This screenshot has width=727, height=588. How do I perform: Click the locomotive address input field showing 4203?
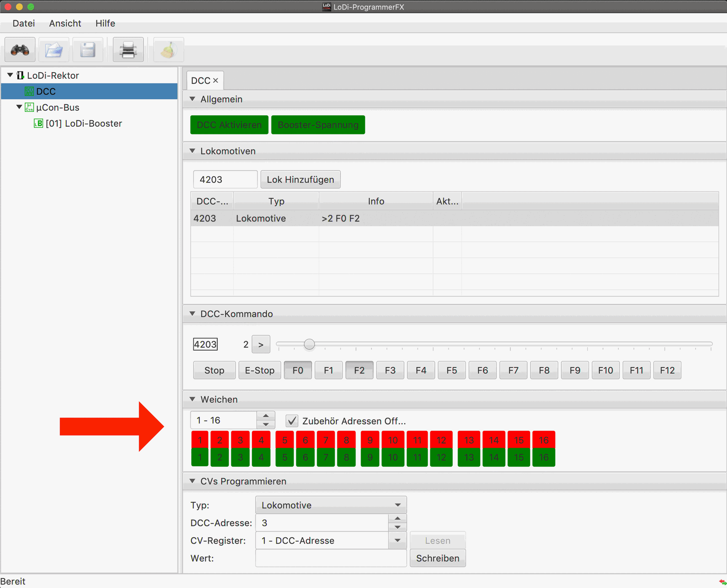(x=225, y=179)
